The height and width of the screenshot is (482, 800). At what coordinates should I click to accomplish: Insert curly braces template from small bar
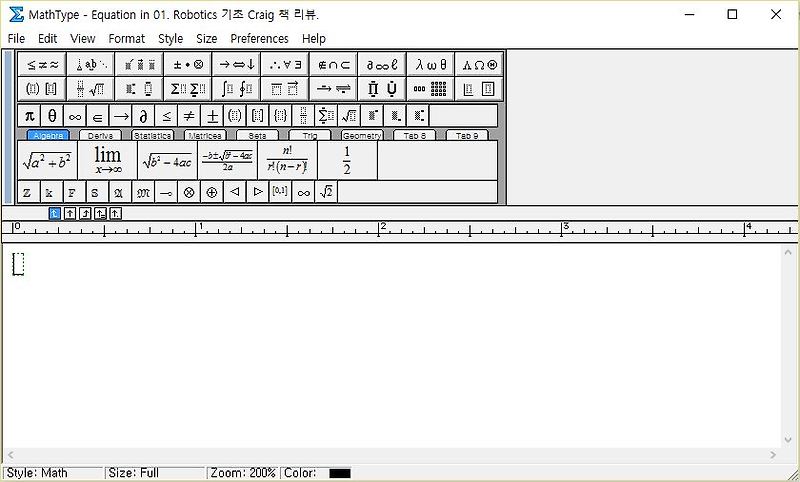pos(280,116)
